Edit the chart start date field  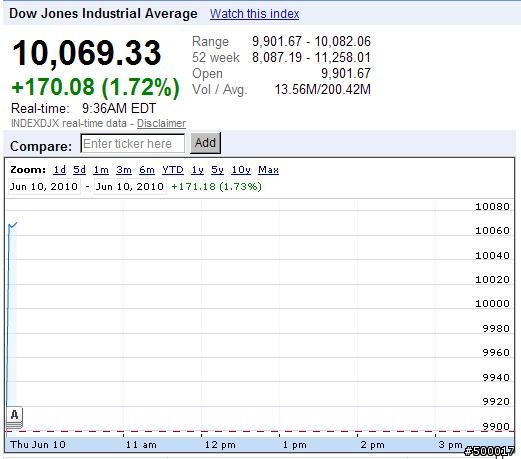point(44,186)
